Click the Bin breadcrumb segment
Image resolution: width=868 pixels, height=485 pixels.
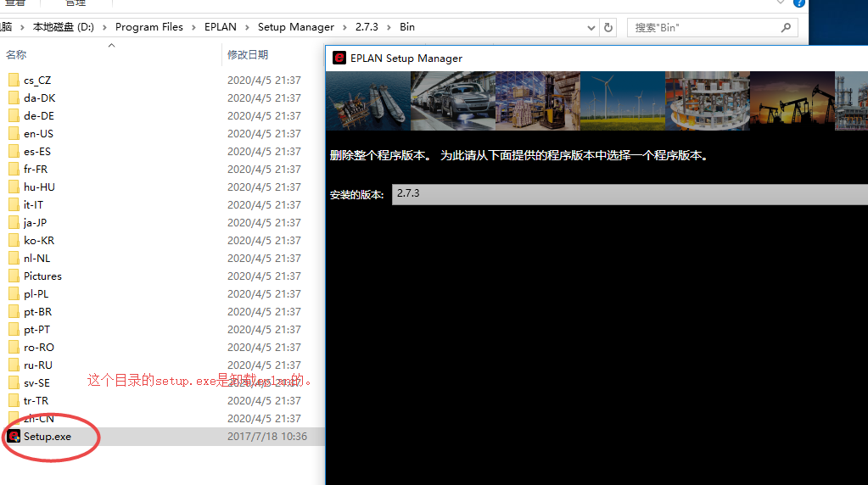(407, 27)
